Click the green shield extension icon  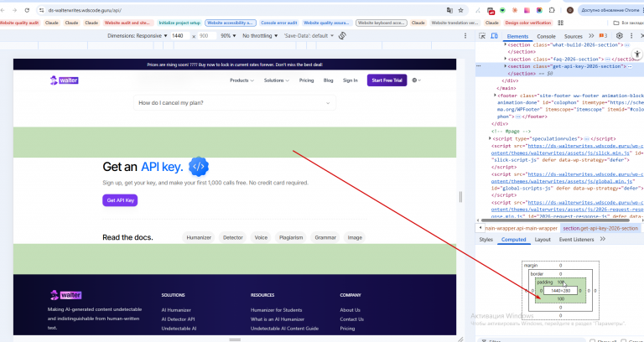[x=502, y=10]
